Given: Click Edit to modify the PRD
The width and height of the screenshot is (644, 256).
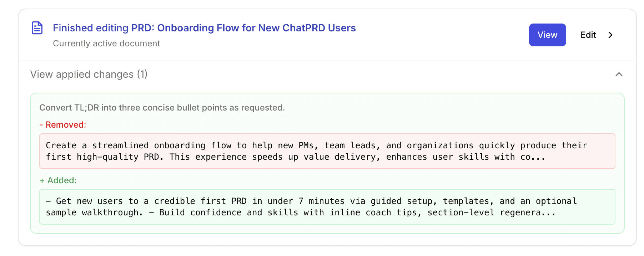Looking at the screenshot, I should (x=588, y=35).
